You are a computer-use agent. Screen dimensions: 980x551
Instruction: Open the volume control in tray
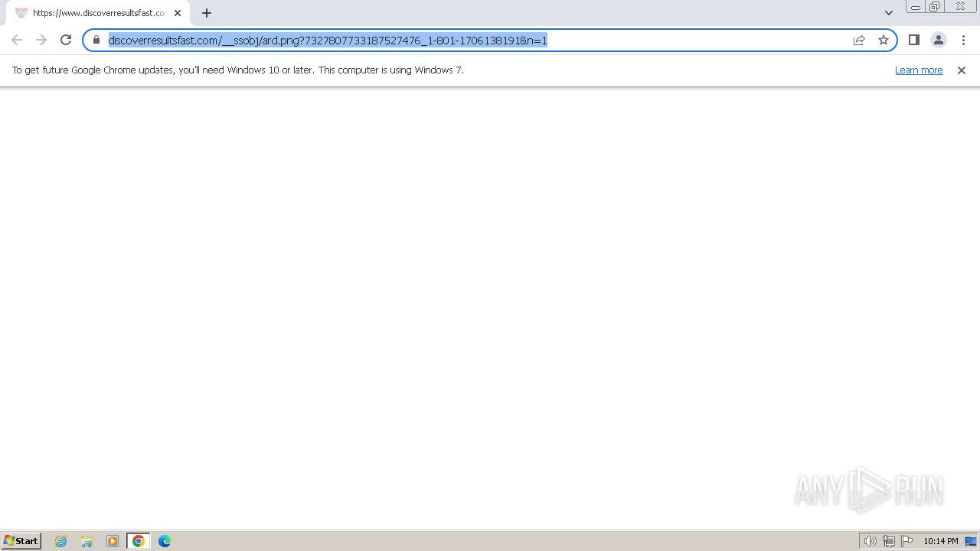(x=870, y=541)
